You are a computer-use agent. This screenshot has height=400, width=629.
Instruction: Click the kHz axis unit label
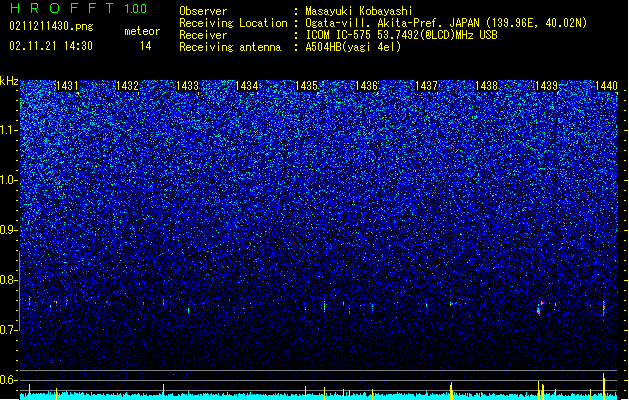coord(9,81)
